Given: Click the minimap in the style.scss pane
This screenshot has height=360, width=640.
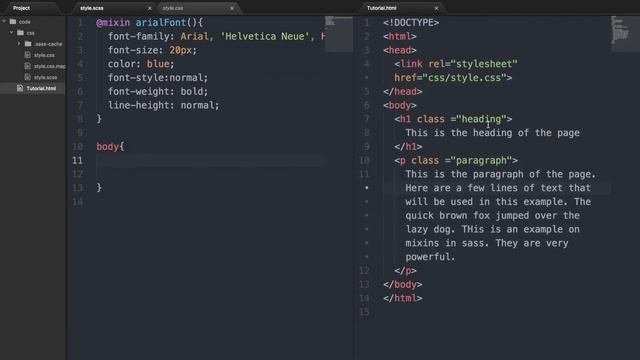Looking at the screenshot, I should coord(339,34).
